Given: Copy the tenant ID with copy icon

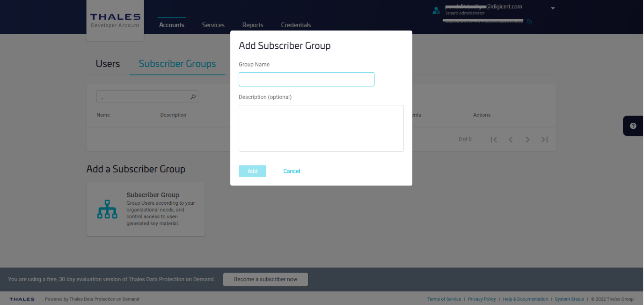Looking at the screenshot, I should (x=529, y=22).
